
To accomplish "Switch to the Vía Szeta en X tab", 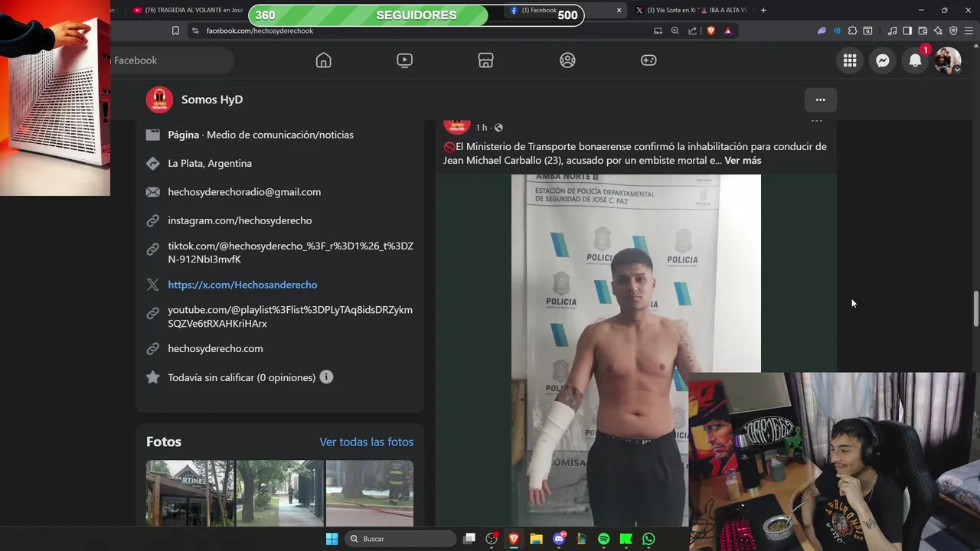I will tap(691, 10).
